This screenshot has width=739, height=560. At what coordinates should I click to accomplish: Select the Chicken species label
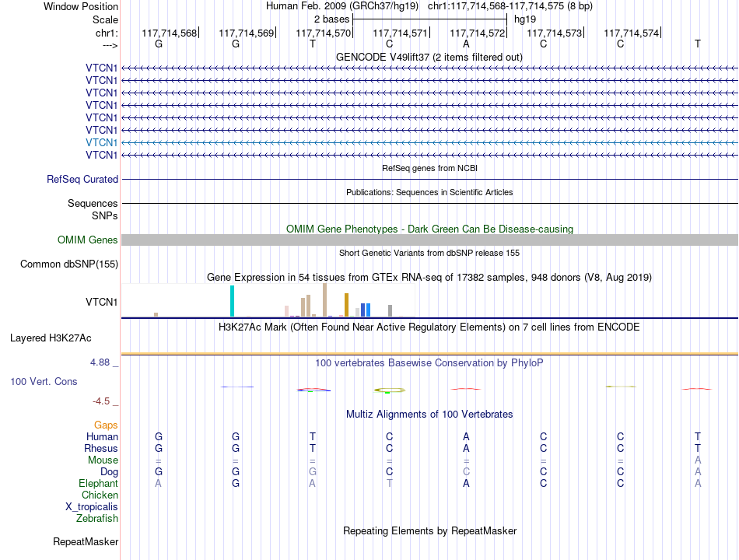[x=100, y=495]
